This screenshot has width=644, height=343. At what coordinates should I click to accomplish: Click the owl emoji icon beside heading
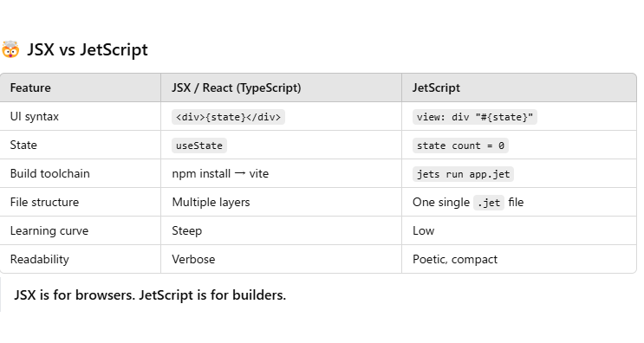tap(10, 49)
